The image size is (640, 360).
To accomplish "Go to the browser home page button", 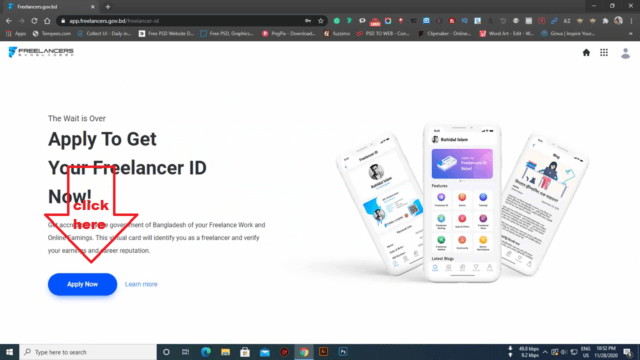I will pos(47,21).
